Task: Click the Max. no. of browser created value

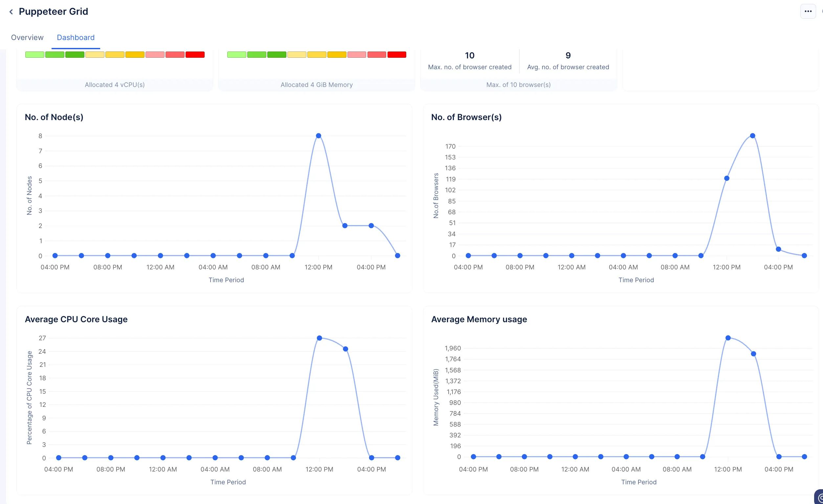Action: coord(469,55)
